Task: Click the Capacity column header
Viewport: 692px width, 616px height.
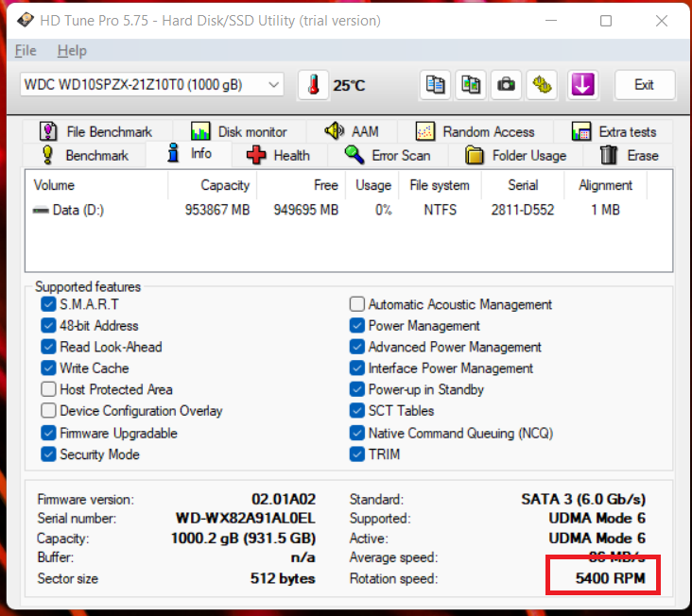Action: click(x=213, y=185)
